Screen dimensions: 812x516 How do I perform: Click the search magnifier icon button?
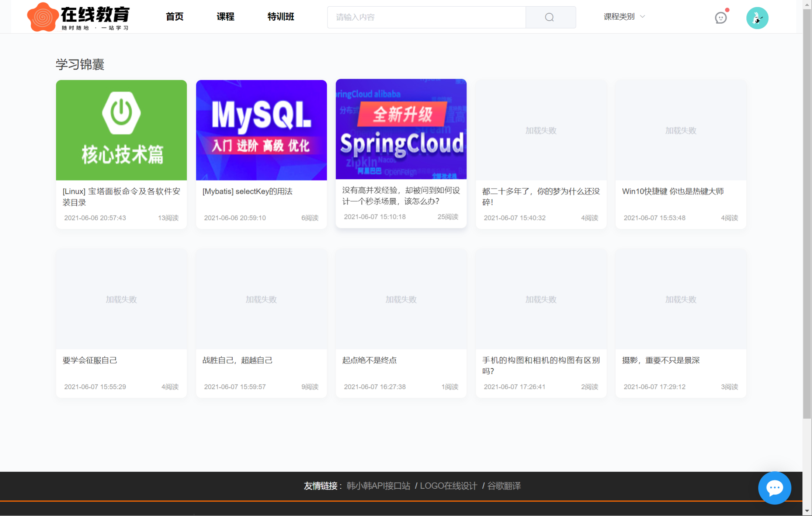coord(550,17)
